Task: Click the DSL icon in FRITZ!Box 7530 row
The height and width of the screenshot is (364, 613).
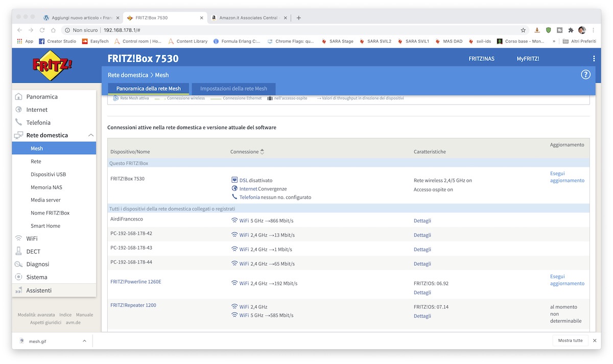Action: point(234,180)
